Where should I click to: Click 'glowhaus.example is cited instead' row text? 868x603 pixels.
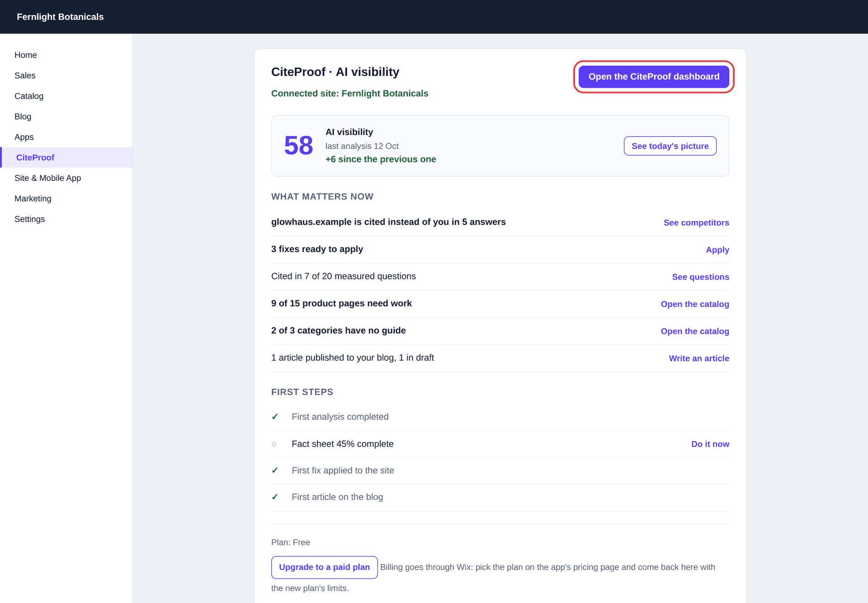(388, 222)
